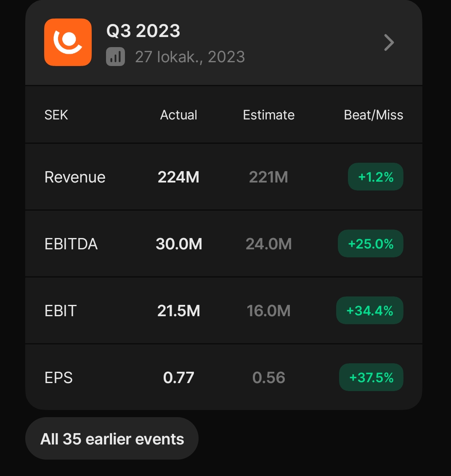Screen dimensions: 451x476
Task: Select the Revenue row label
Action: pos(75,177)
